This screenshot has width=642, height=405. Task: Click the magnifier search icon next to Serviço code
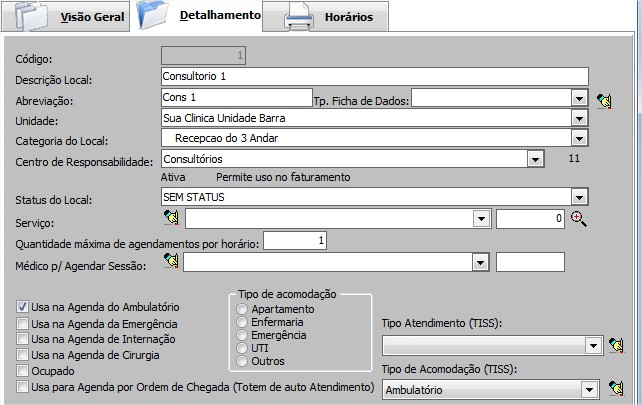[577, 218]
